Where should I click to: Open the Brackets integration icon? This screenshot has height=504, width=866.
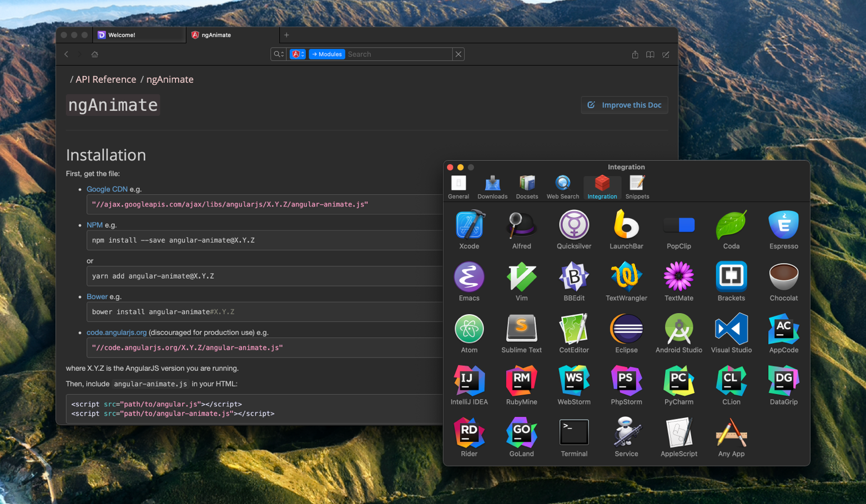click(x=731, y=276)
